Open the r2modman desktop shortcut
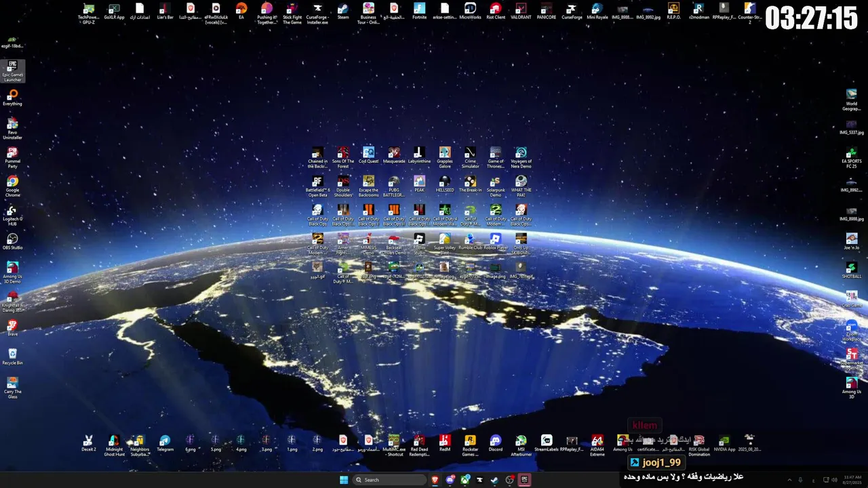 point(698,12)
